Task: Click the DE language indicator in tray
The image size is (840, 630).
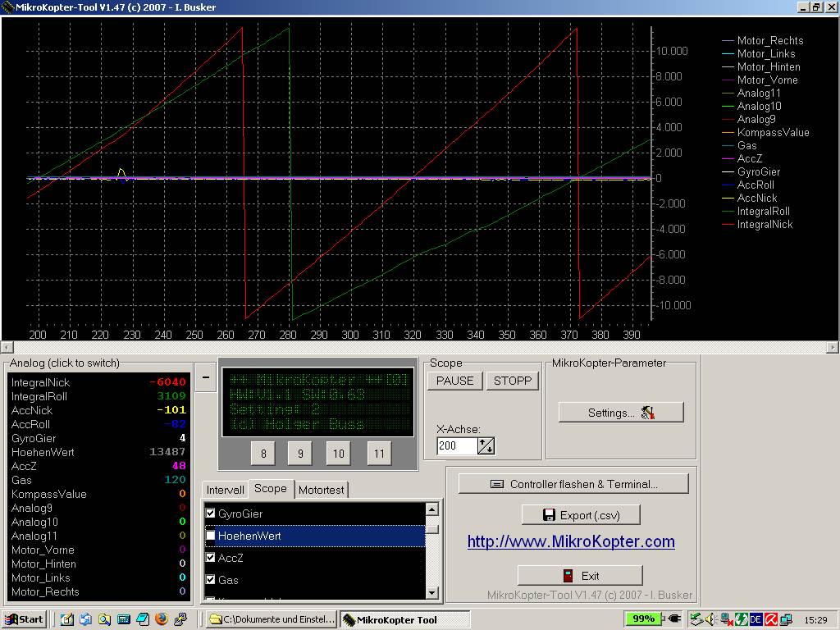Action: pos(756,619)
